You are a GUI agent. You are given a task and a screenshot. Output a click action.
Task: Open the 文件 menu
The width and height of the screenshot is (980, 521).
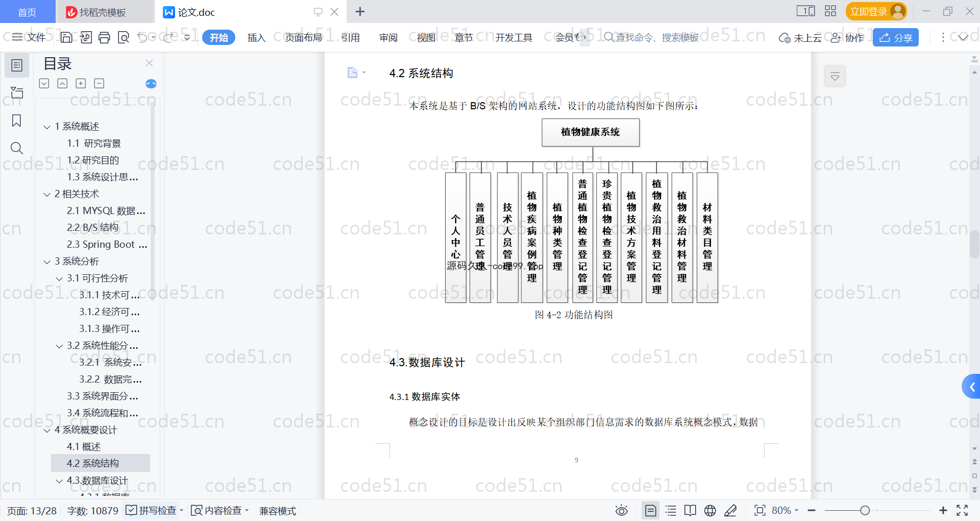(x=29, y=37)
